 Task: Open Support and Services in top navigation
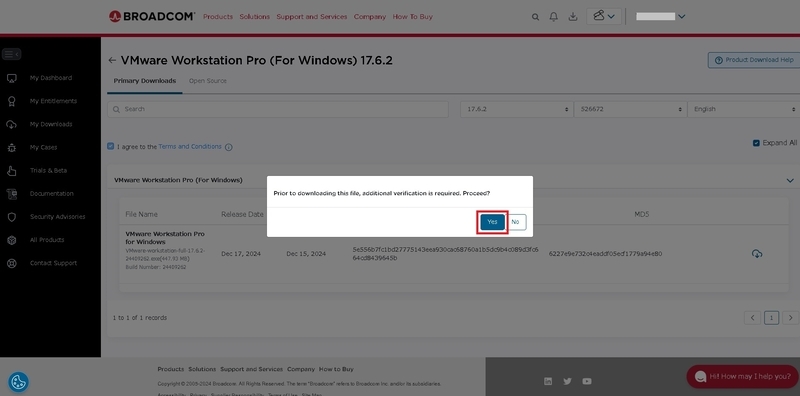[312, 17]
